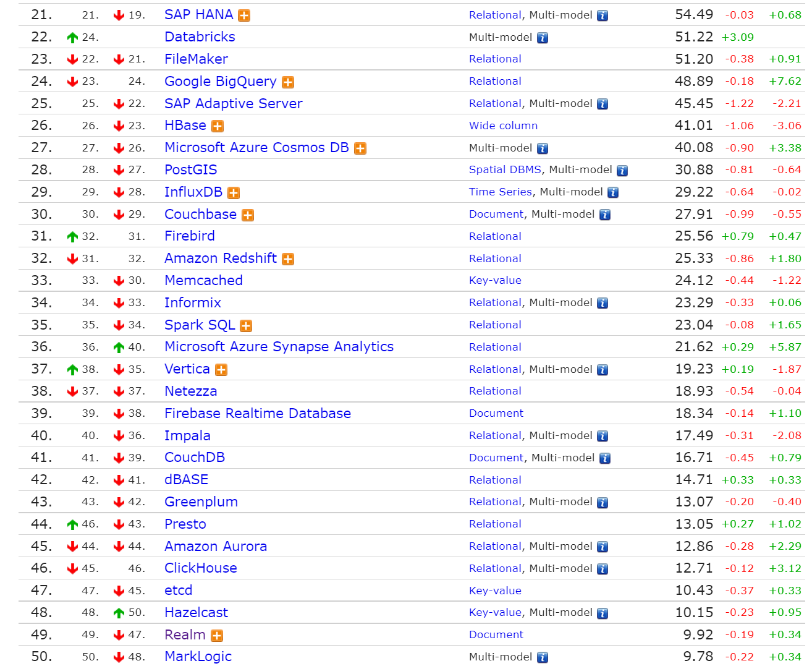Click the plus icon beside Realm
Screen dimensions: 812x666
click(x=217, y=636)
